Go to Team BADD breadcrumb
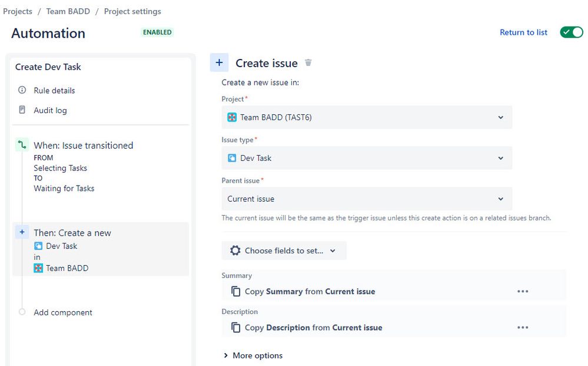Screen dimensions: 588x366 [68, 11]
